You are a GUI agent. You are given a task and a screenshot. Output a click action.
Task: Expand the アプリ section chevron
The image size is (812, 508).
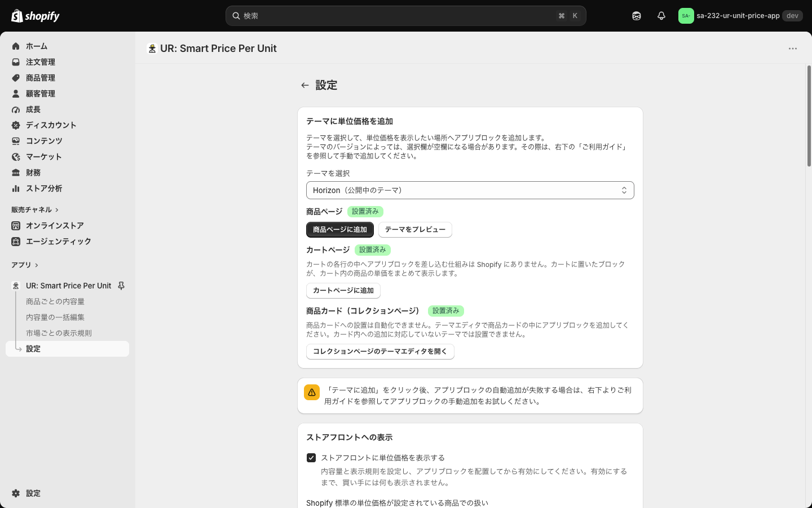[37, 265]
